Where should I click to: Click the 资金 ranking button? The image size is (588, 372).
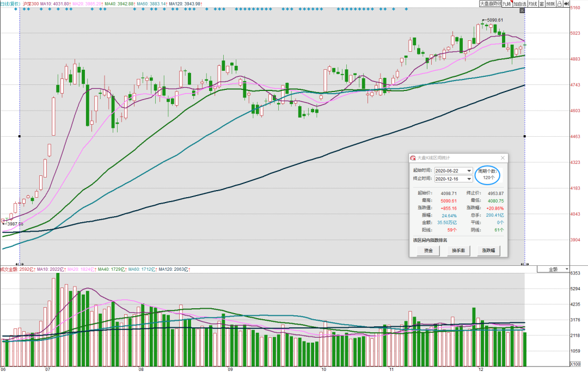(x=428, y=251)
